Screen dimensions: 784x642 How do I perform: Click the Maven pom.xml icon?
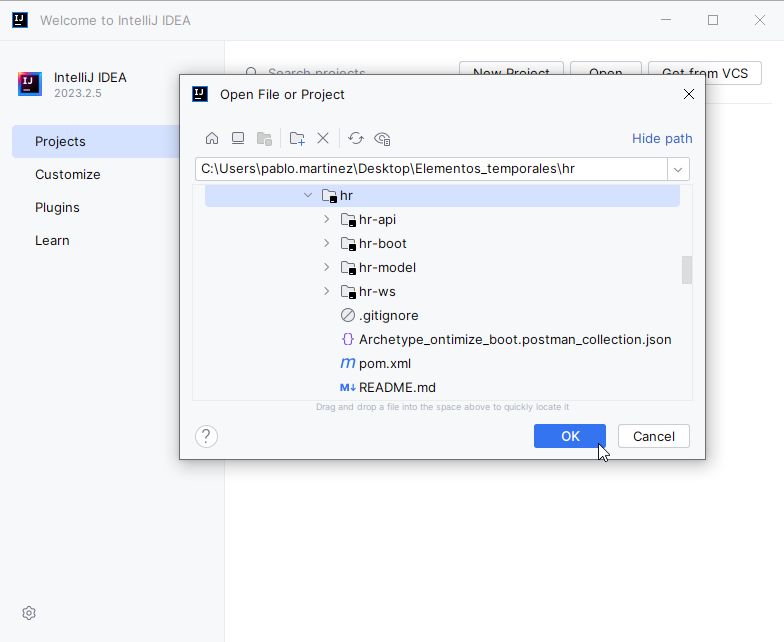(x=348, y=364)
